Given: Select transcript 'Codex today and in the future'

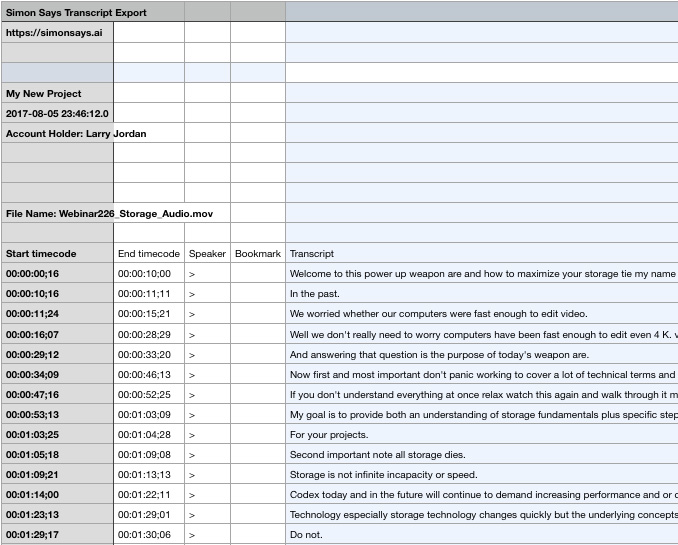Looking at the screenshot, I should (482, 494).
